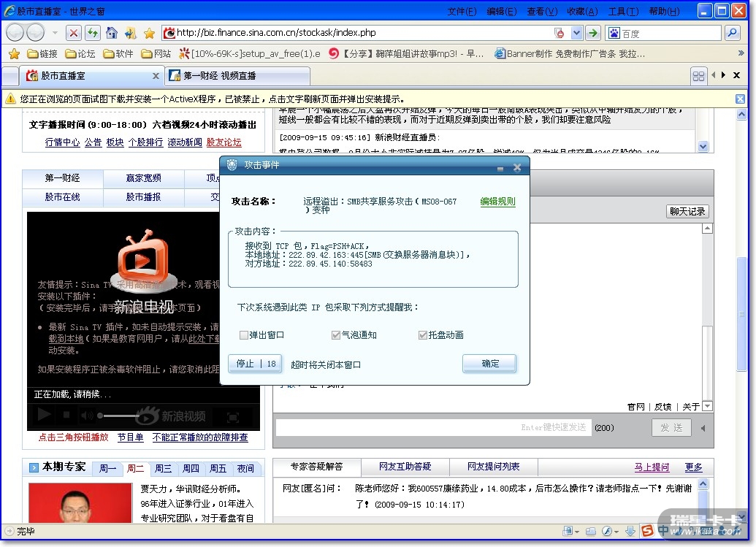
Task: Open the 查看(V) menu
Action: click(x=542, y=11)
